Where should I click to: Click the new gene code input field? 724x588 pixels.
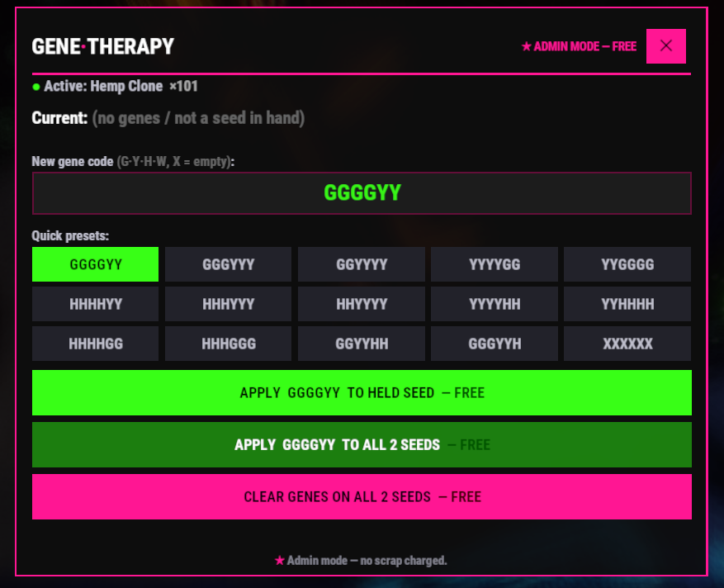pyautogui.click(x=362, y=193)
